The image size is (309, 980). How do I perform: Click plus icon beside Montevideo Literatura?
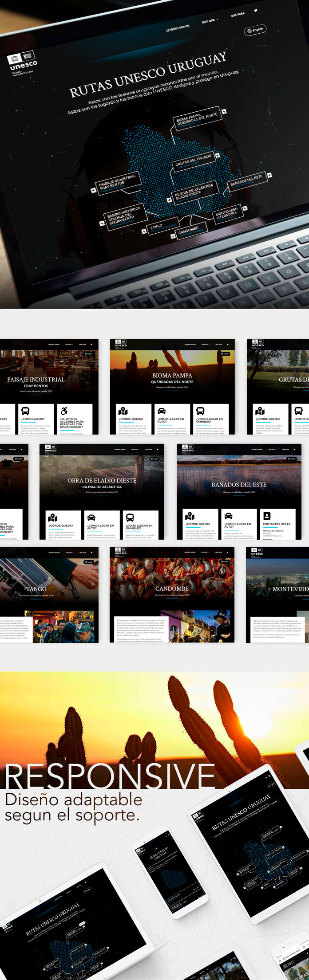coord(245,208)
